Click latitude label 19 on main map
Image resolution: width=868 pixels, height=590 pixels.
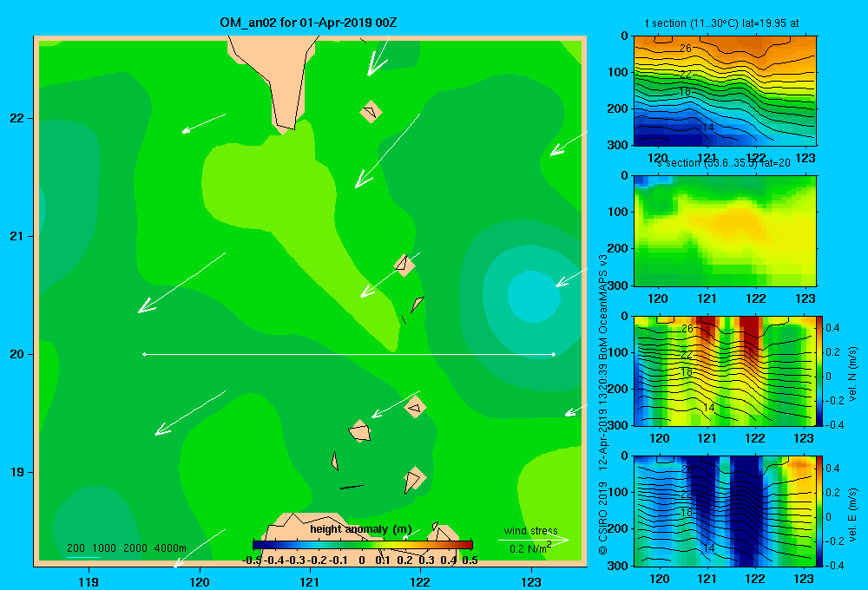click(x=17, y=472)
